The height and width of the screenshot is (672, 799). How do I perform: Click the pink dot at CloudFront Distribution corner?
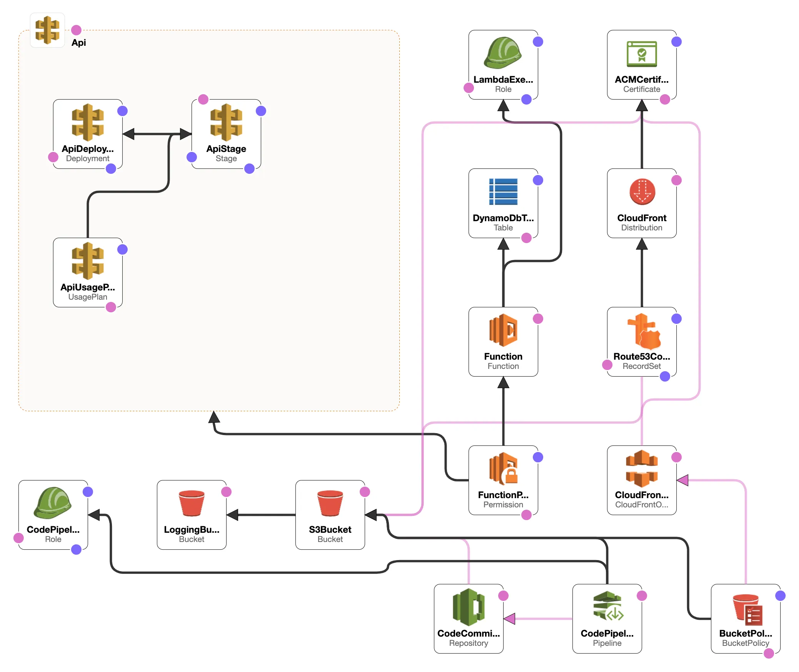coord(676,180)
